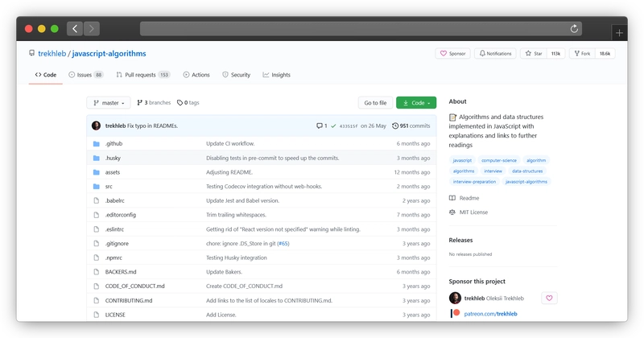The width and height of the screenshot is (644, 338).
Task: Open the .editorconfig file
Action: pos(120,215)
